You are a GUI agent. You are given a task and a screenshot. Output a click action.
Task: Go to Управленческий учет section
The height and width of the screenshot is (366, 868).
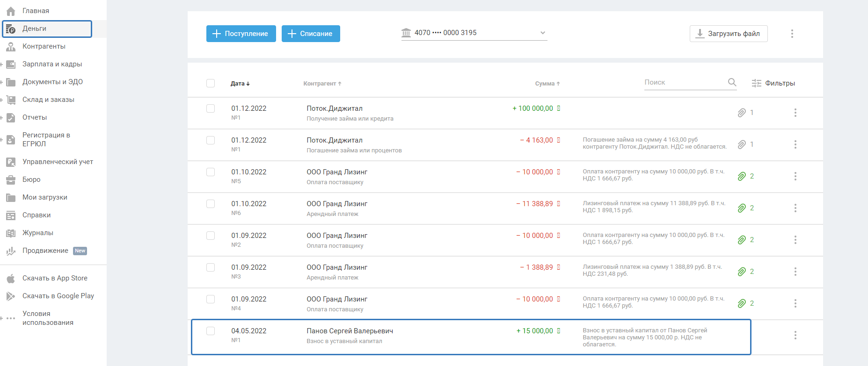point(58,162)
